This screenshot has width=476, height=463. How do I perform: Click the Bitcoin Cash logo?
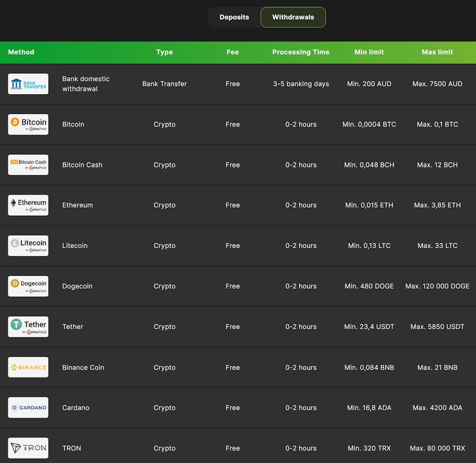(x=28, y=165)
